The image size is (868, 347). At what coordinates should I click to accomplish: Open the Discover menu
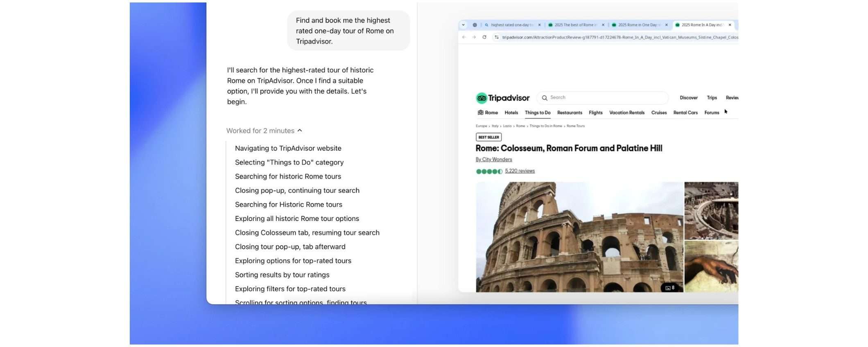(x=689, y=98)
